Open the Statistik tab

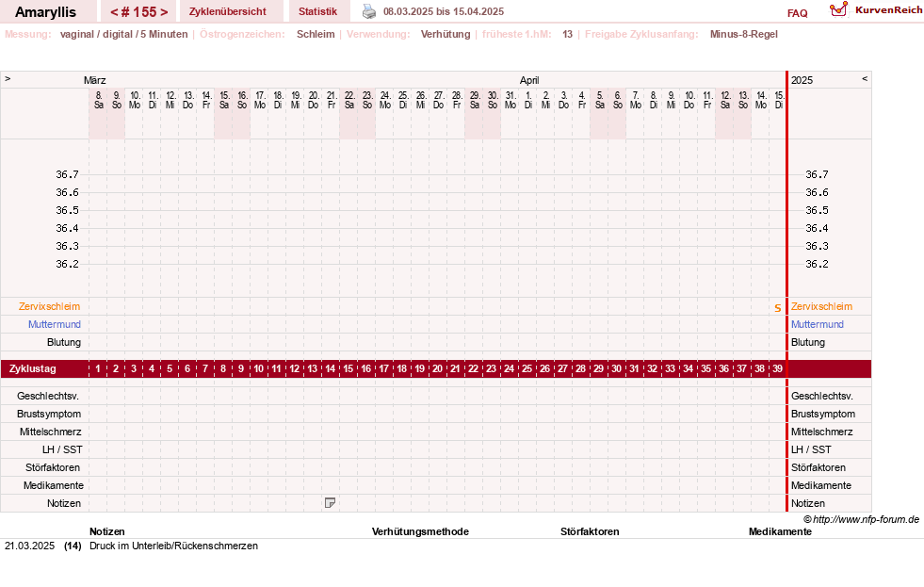coord(317,11)
